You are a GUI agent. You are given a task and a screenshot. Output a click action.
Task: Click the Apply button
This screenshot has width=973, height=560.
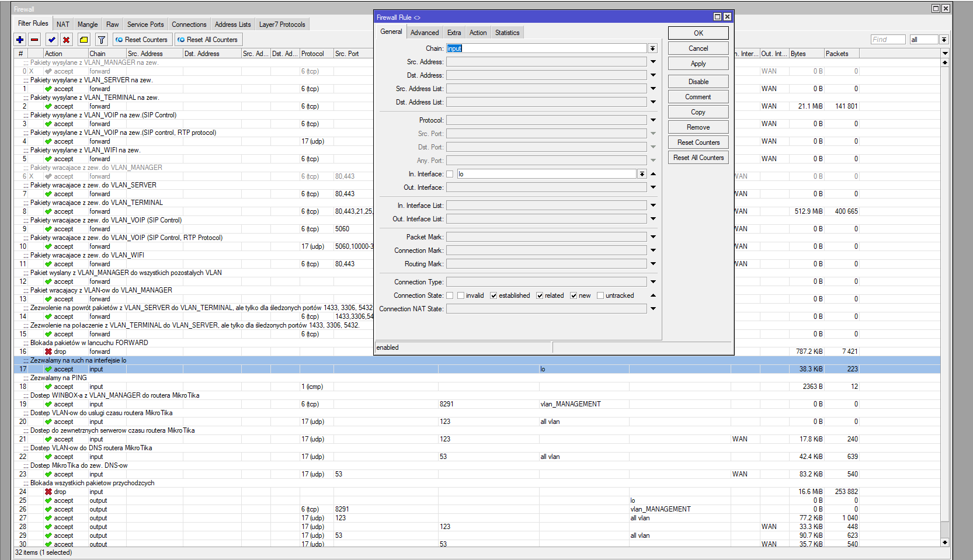coord(699,64)
